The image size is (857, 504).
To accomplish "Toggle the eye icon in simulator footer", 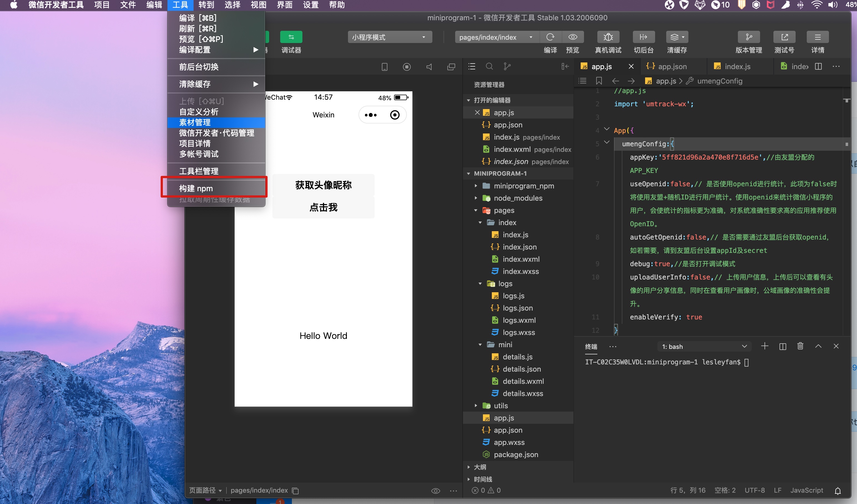I will tap(436, 491).
